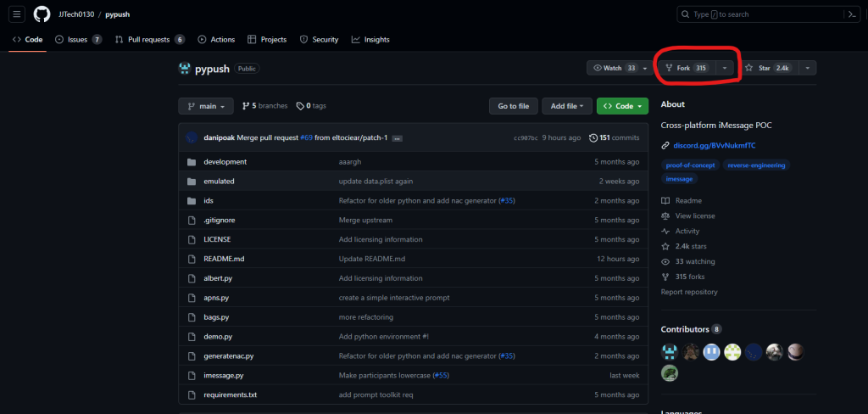Viewport: 868px width, 414px height.
Task: Click the first contributor avatar
Action: coord(670,352)
